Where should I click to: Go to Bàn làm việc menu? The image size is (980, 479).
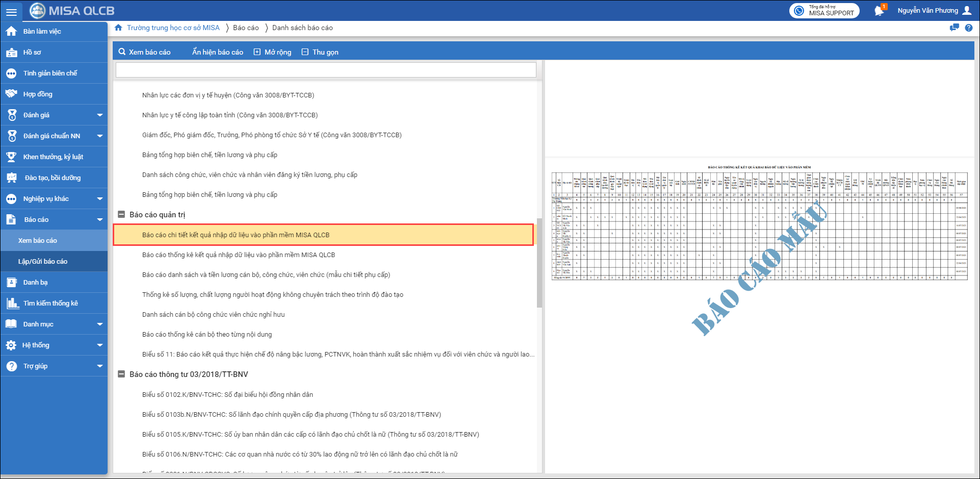click(42, 32)
